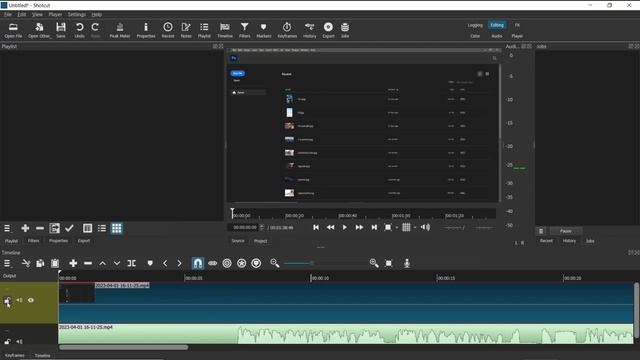Undo the last action

(x=80, y=30)
